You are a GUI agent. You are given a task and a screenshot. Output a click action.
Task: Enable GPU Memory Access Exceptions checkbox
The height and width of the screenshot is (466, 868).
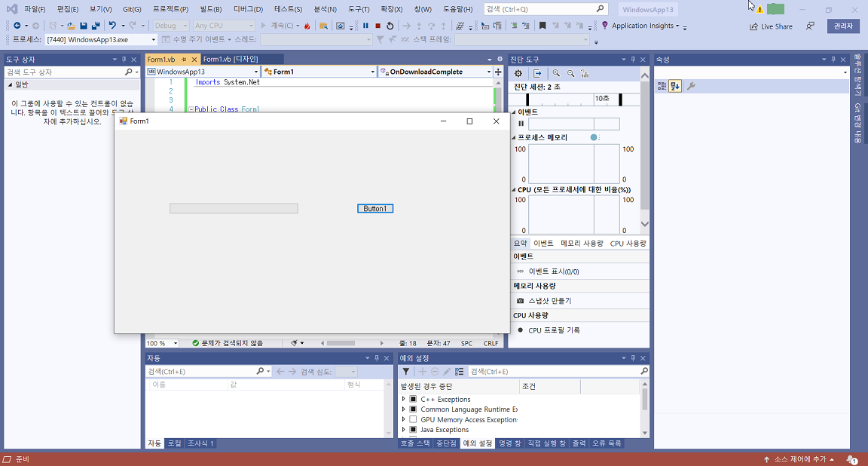413,419
